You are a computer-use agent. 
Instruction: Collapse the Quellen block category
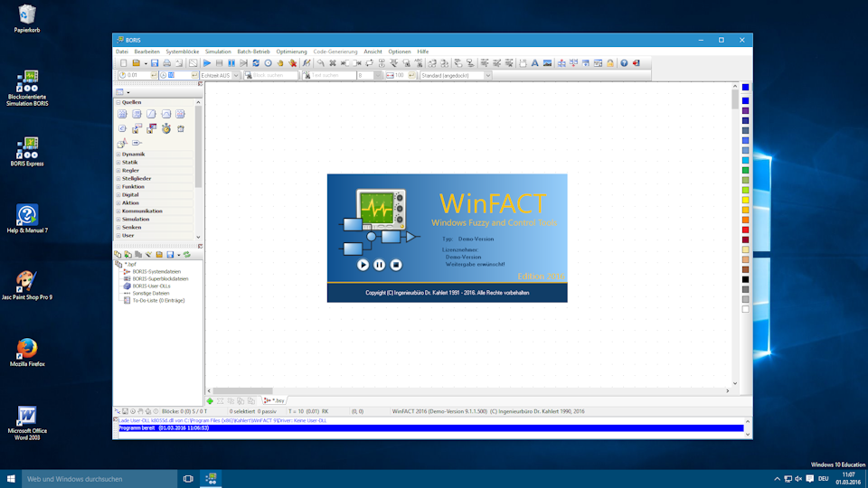coord(118,102)
